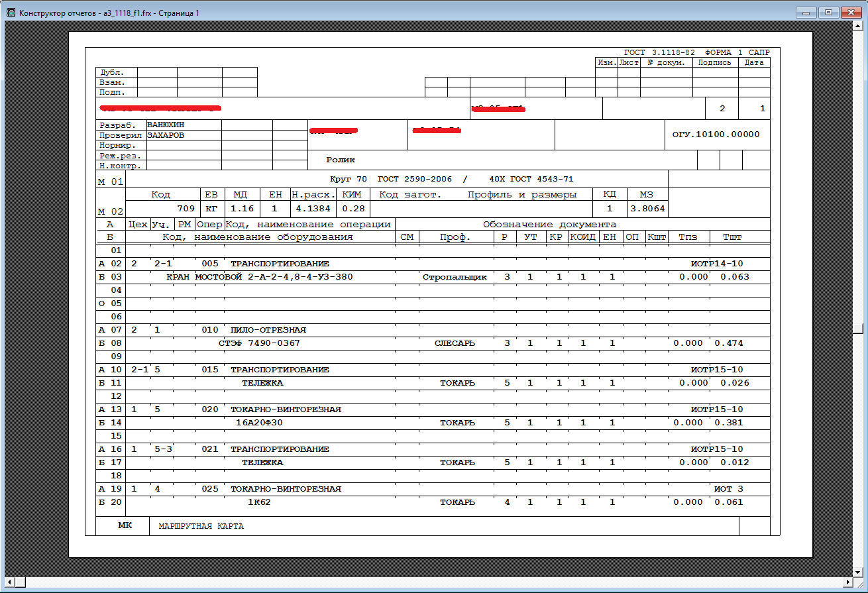Select the 005 ТРАНСПОРТИРОВАНИЕ operation row
The height and width of the screenshot is (593, 868).
[x=279, y=264]
